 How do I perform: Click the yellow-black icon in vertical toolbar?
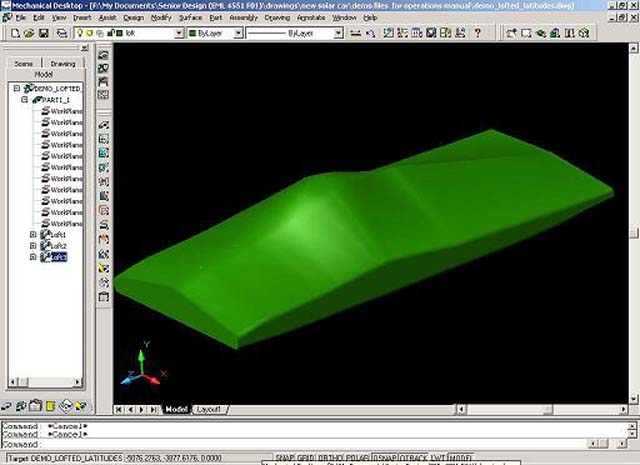104,268
